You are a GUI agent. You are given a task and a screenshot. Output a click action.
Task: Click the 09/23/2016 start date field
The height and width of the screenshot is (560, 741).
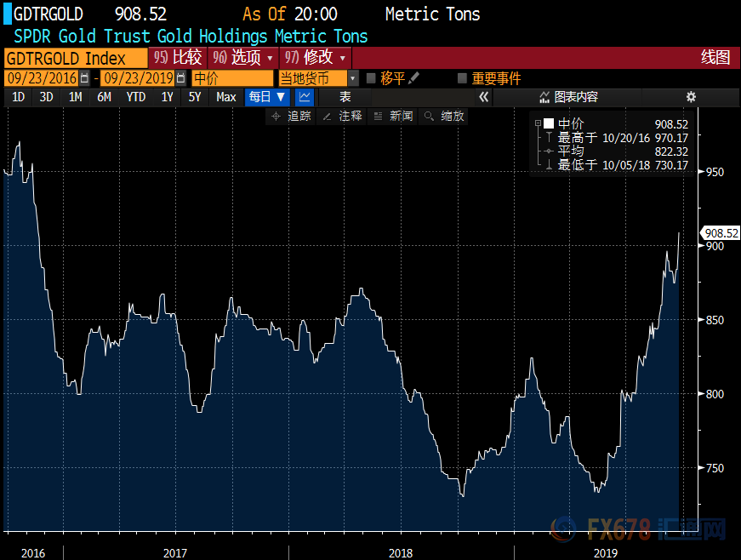pyautogui.click(x=42, y=78)
